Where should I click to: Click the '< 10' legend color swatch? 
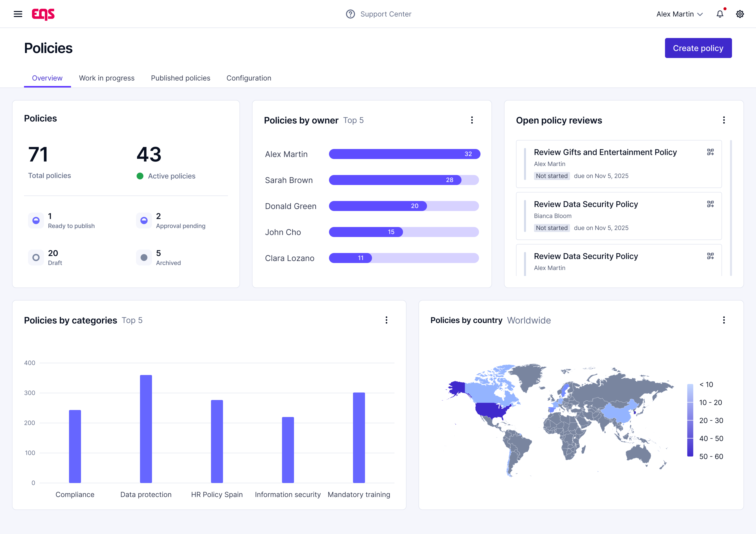click(x=690, y=393)
